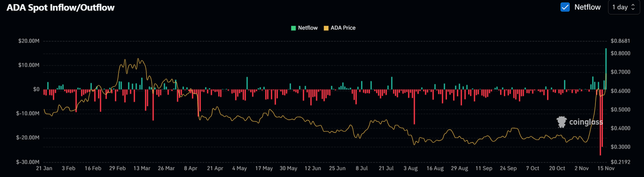Click the 21 Jan date label
Screen dimensions: 644x177
[44, 168]
